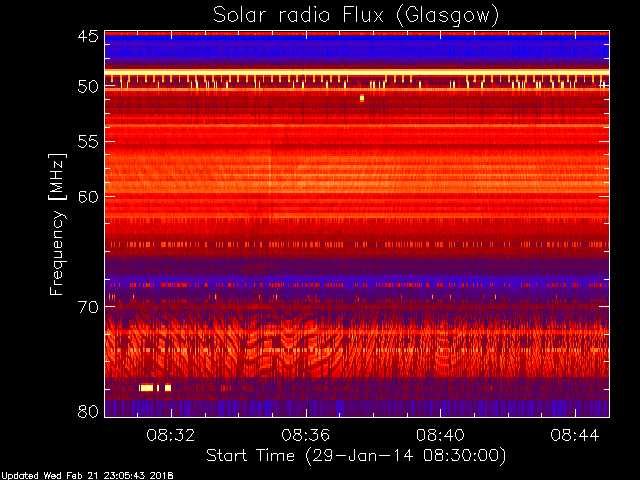The image size is (640, 480).
Task: Click the small yellow spot near 51 MHz
Action: click(x=362, y=98)
